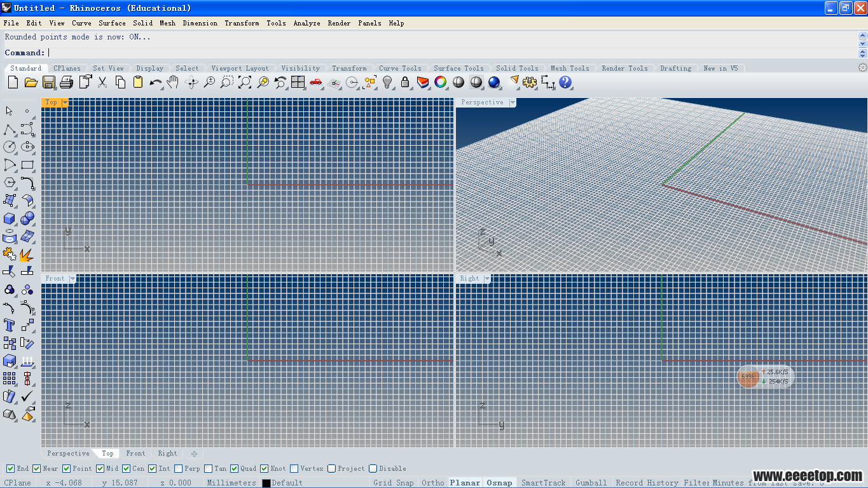Click the Undo arrow icon
Screen dimensions: 868x488
(155, 82)
